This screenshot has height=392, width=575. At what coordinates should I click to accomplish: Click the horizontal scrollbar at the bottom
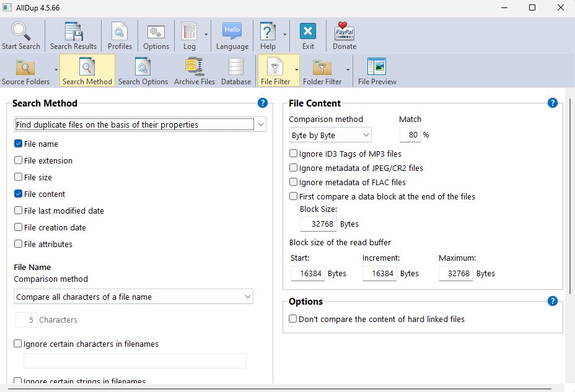[x=279, y=389]
